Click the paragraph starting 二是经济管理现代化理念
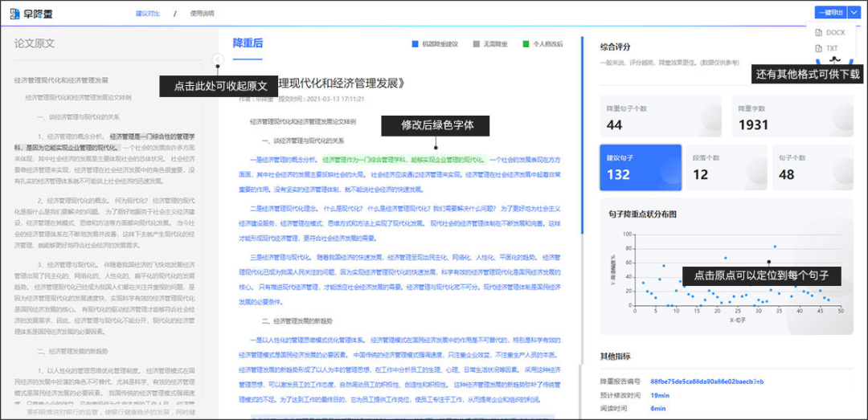The image size is (868, 420). (x=400, y=223)
